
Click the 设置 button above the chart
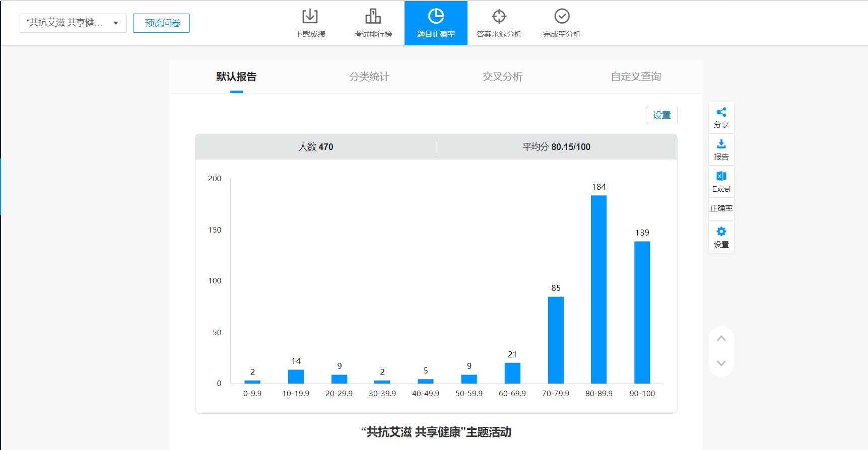661,115
